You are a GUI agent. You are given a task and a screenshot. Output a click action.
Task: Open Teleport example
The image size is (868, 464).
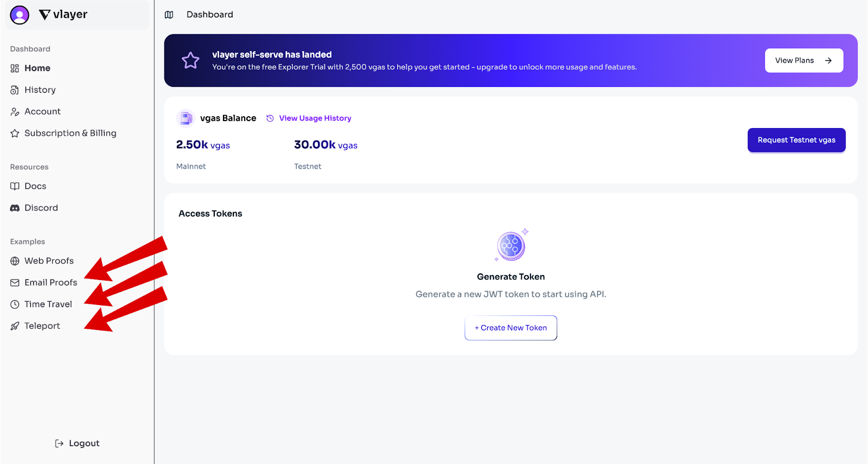[x=42, y=326]
